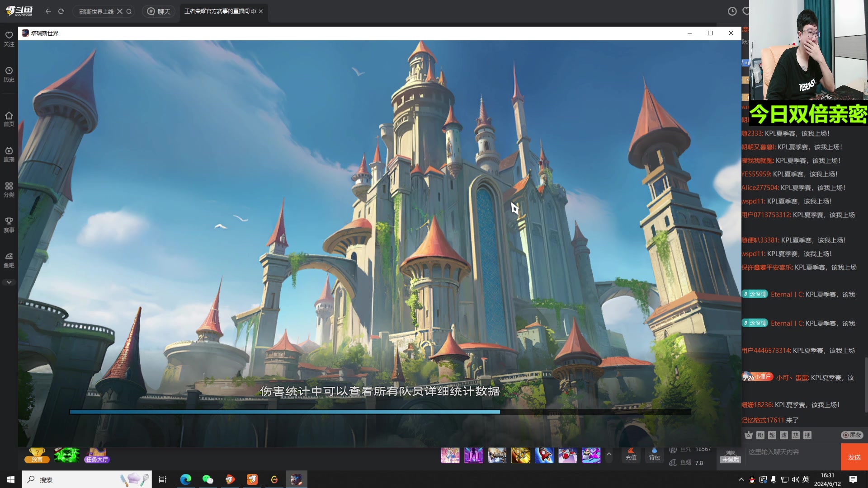This screenshot has height=488, width=868.
Task: Select the purple spaceship gift
Action: (x=591, y=455)
